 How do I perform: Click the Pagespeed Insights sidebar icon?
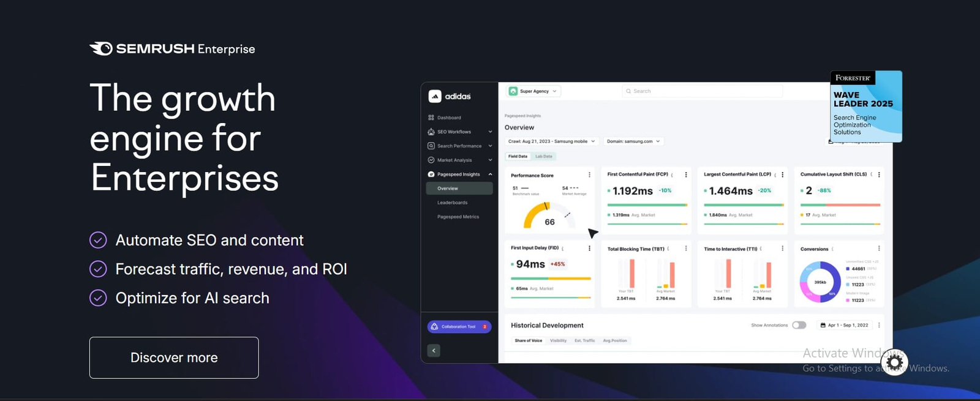(431, 174)
